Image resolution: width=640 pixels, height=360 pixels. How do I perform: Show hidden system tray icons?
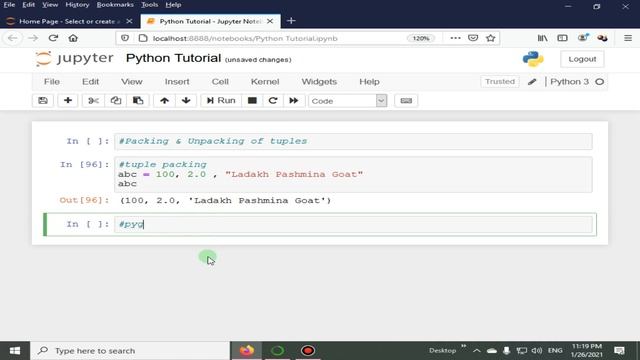click(x=476, y=351)
